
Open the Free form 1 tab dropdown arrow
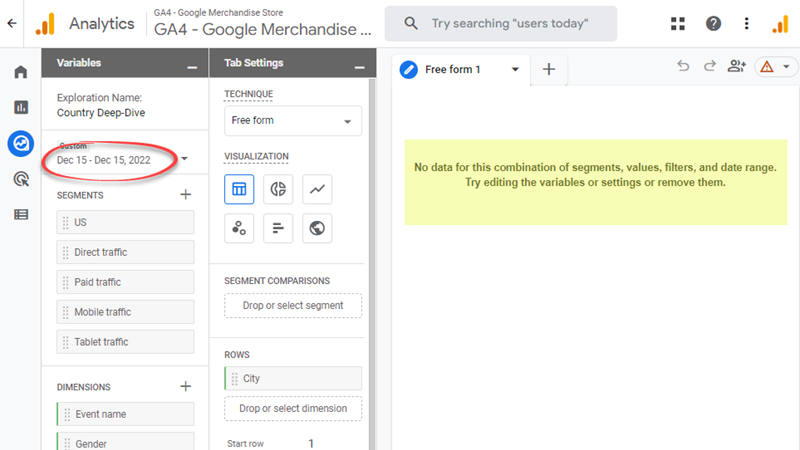tap(515, 69)
